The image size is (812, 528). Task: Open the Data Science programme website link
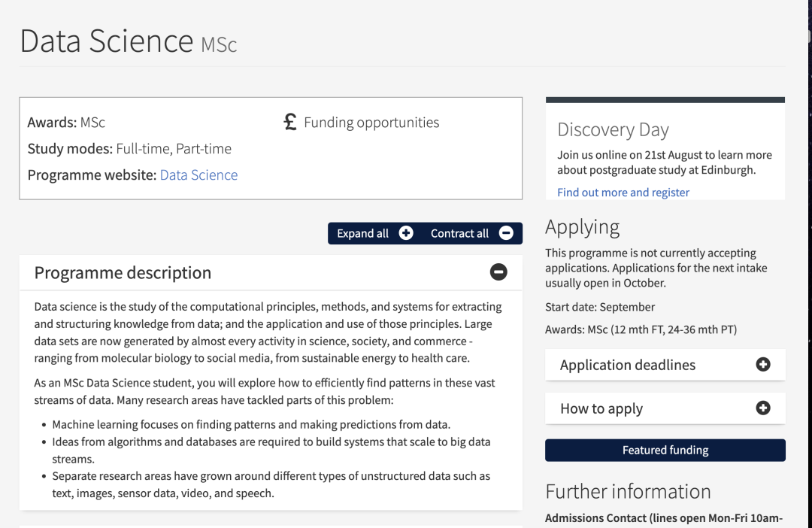point(198,174)
